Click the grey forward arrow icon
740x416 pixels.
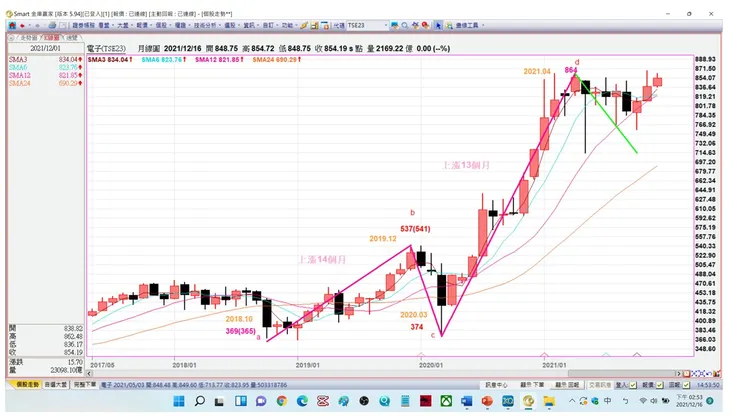pos(37,25)
